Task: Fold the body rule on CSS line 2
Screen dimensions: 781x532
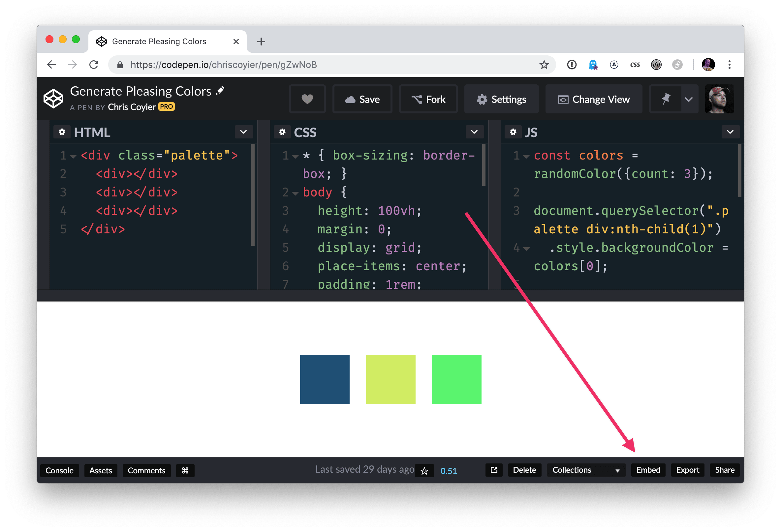Action: (296, 193)
